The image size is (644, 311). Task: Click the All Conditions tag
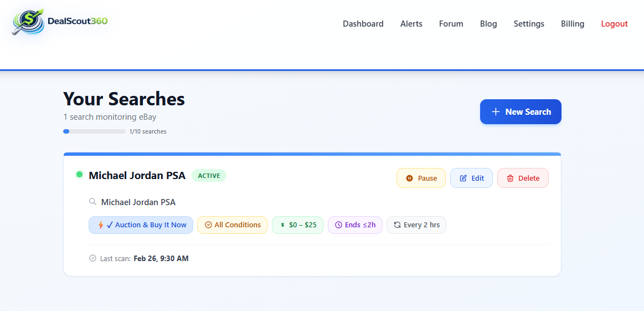click(232, 225)
